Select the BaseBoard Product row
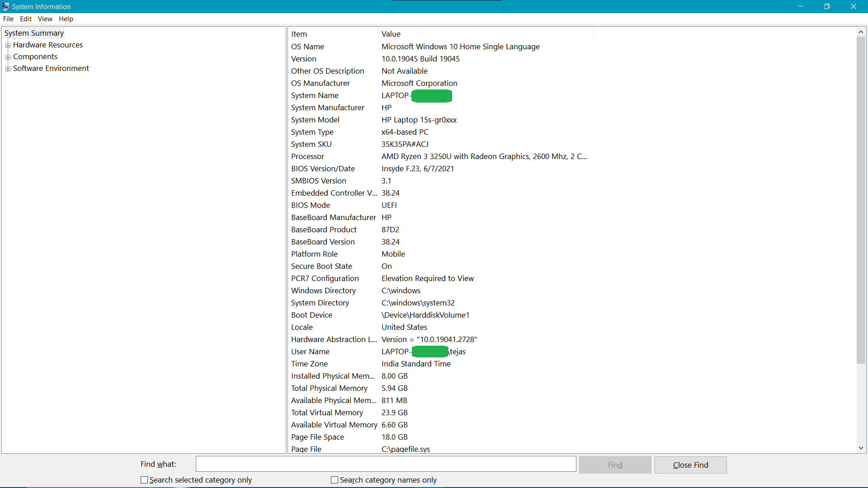 pyautogui.click(x=441, y=230)
